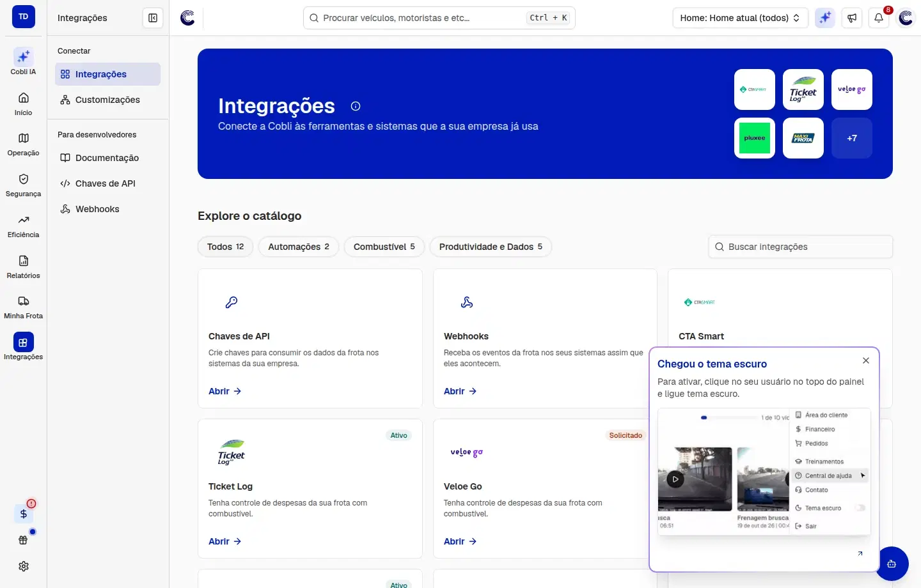Filter the catalog by Automações
This screenshot has height=588, width=921.
(299, 247)
